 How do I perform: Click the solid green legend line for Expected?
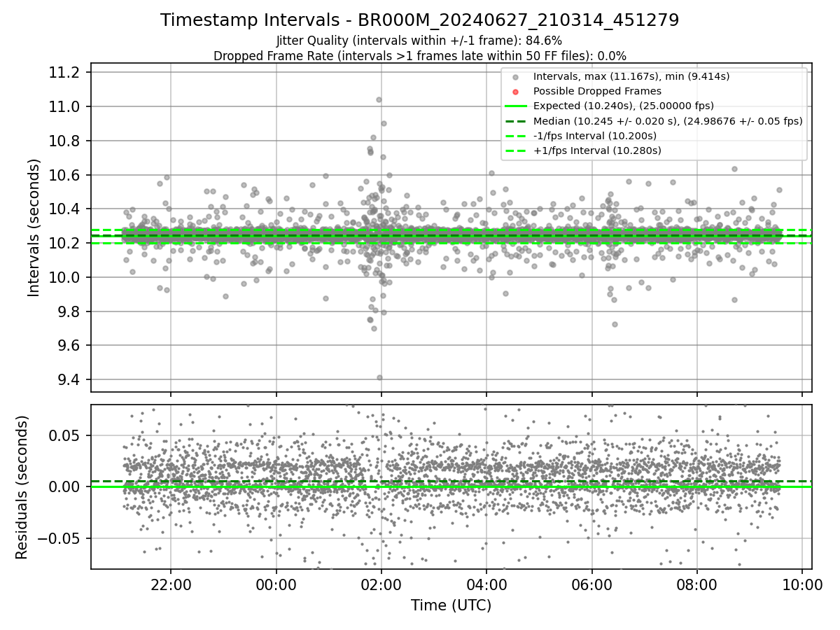[x=516, y=106]
